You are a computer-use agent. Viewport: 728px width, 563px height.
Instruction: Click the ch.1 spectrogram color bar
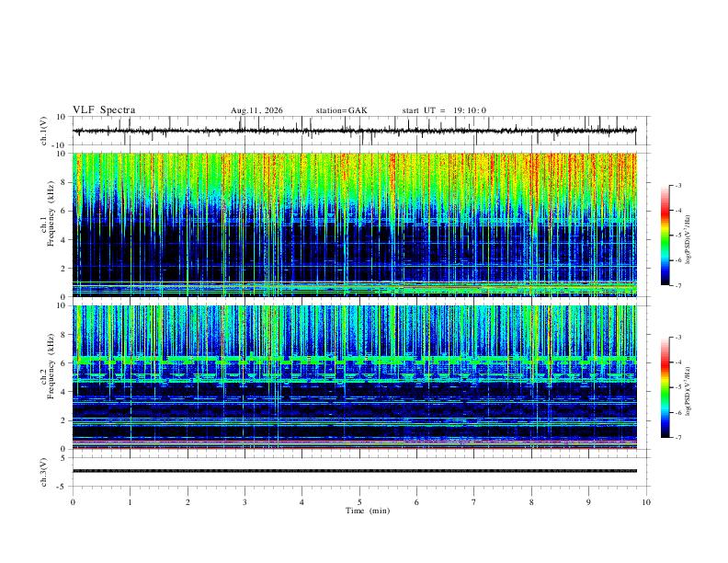point(665,236)
